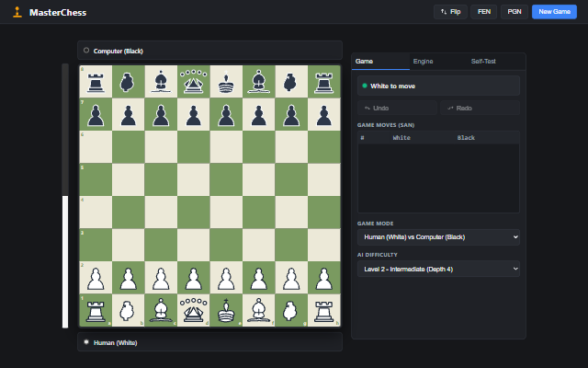Image resolution: width=588 pixels, height=368 pixels.
Task: Click the black pawn on e7
Action: click(226, 114)
